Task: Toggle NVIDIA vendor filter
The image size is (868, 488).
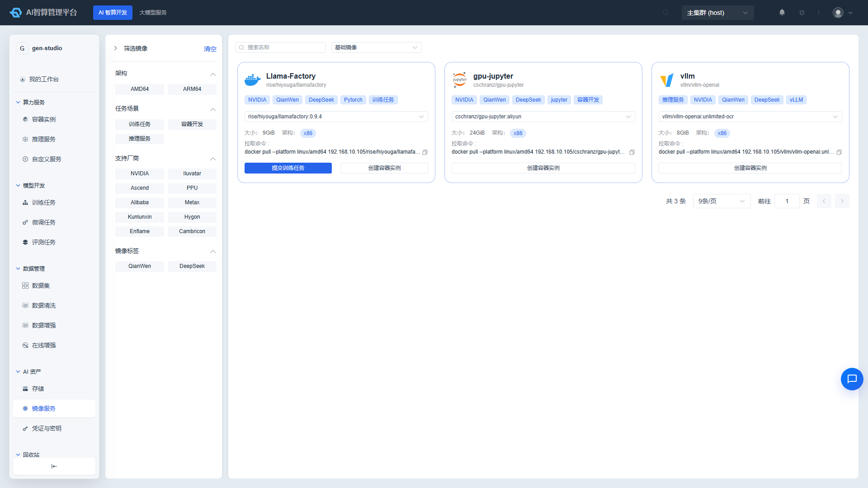Action: tap(140, 174)
